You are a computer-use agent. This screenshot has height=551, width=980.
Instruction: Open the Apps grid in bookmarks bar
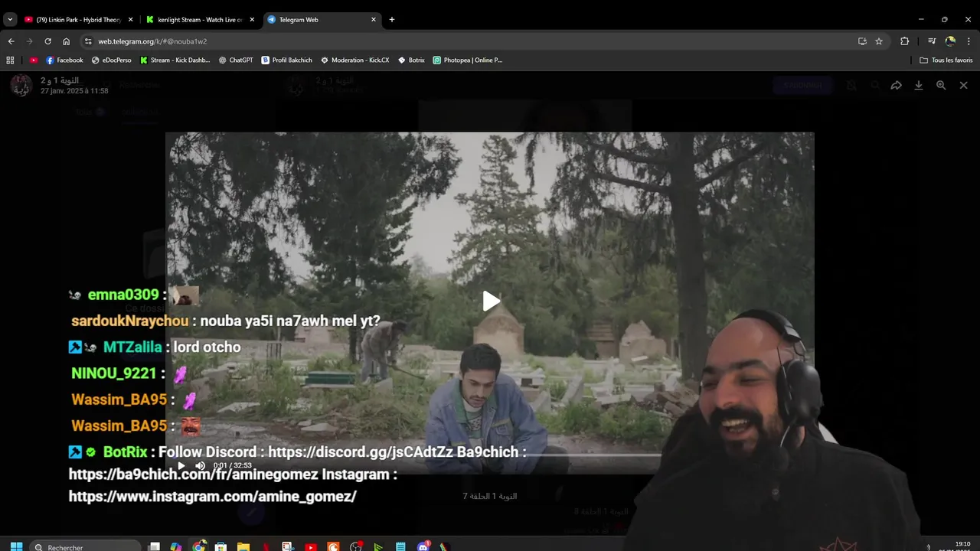point(10,60)
